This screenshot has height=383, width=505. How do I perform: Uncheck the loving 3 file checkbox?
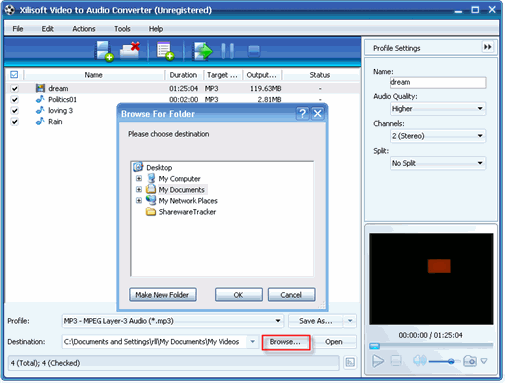click(14, 110)
